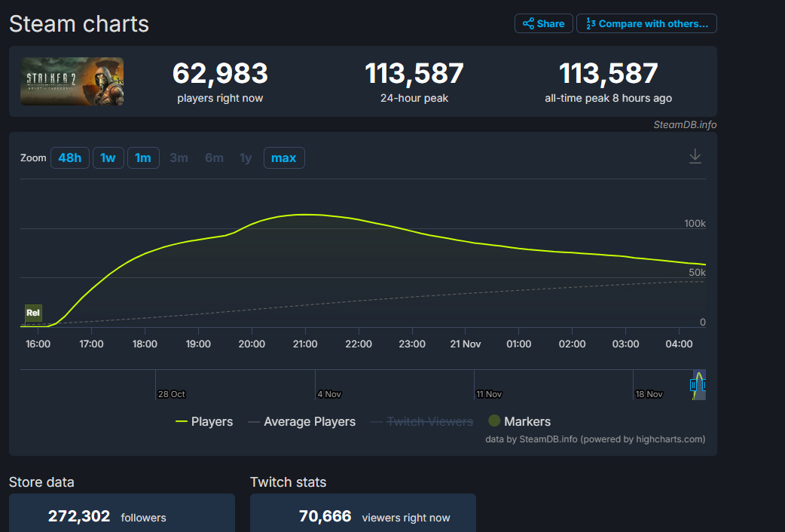Click the Twitch stats heading

coord(288,482)
